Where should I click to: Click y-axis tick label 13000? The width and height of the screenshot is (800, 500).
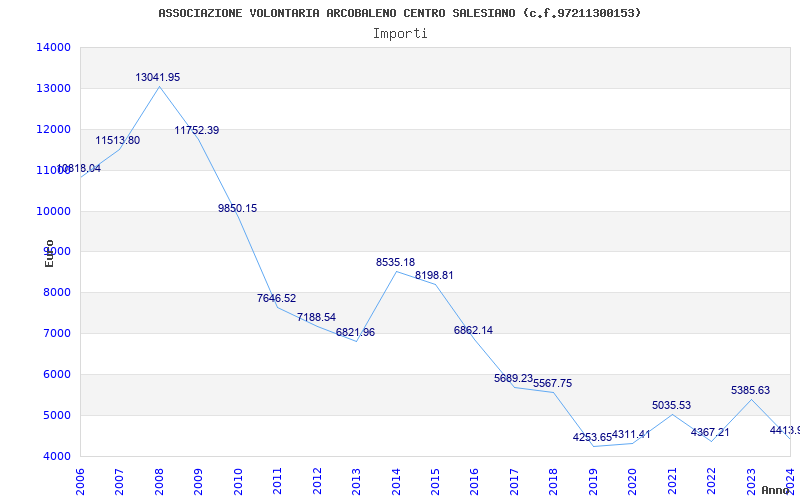(x=53, y=88)
